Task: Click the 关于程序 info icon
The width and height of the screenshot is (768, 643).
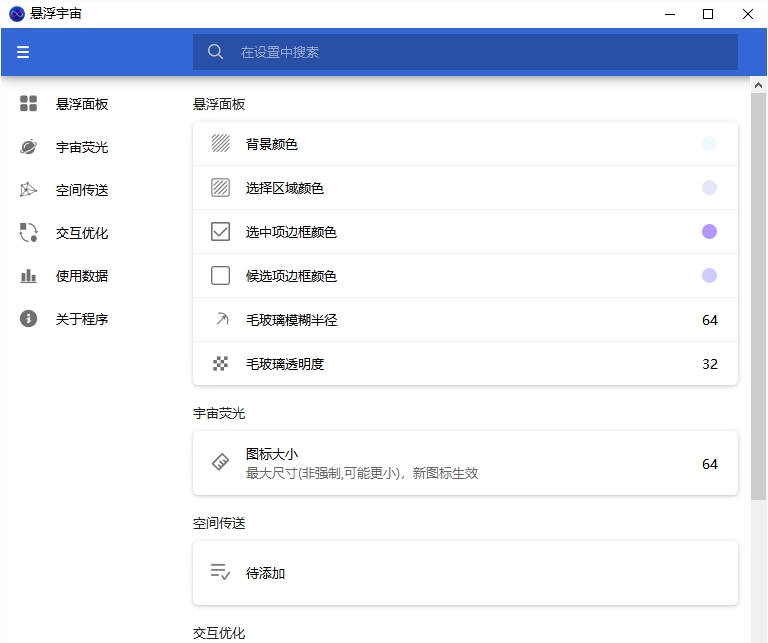Action: pyautogui.click(x=28, y=319)
